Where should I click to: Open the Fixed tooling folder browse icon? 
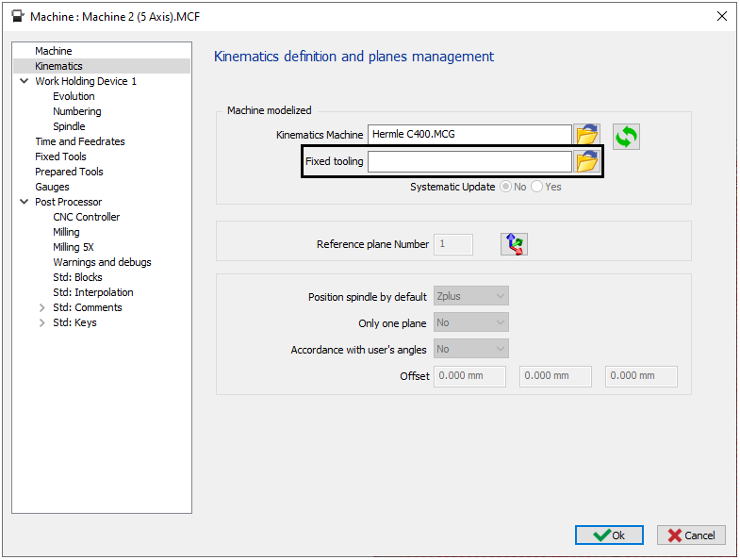(x=587, y=162)
